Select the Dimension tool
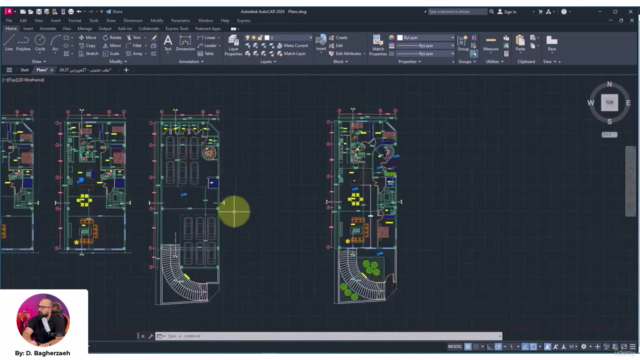 point(185,43)
